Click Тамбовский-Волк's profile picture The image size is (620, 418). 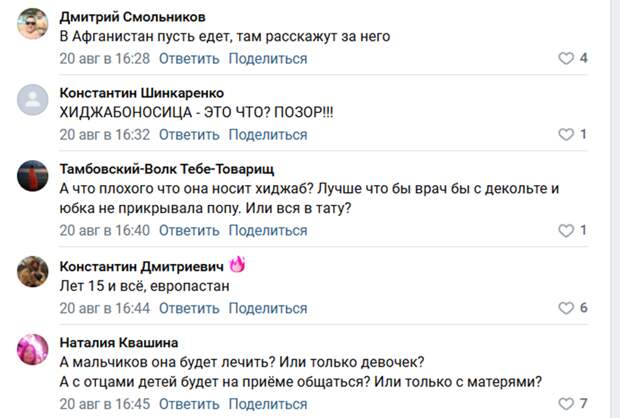[34, 178]
